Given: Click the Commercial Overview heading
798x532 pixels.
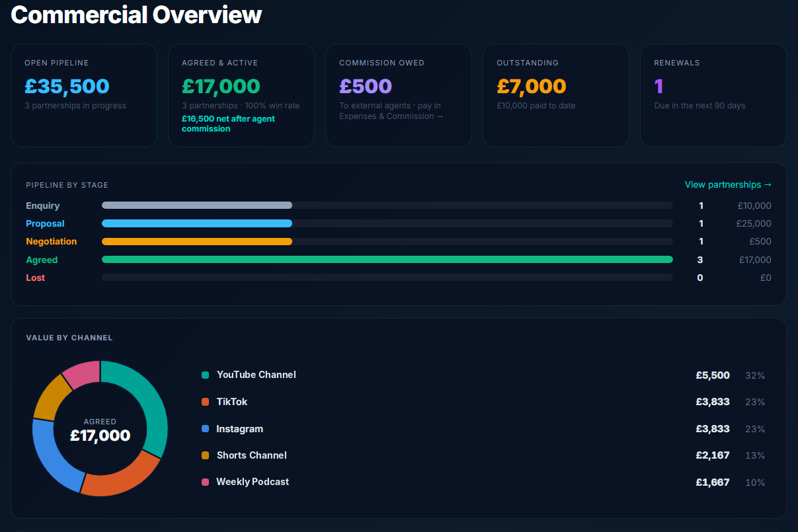Looking at the screenshot, I should click(136, 14).
